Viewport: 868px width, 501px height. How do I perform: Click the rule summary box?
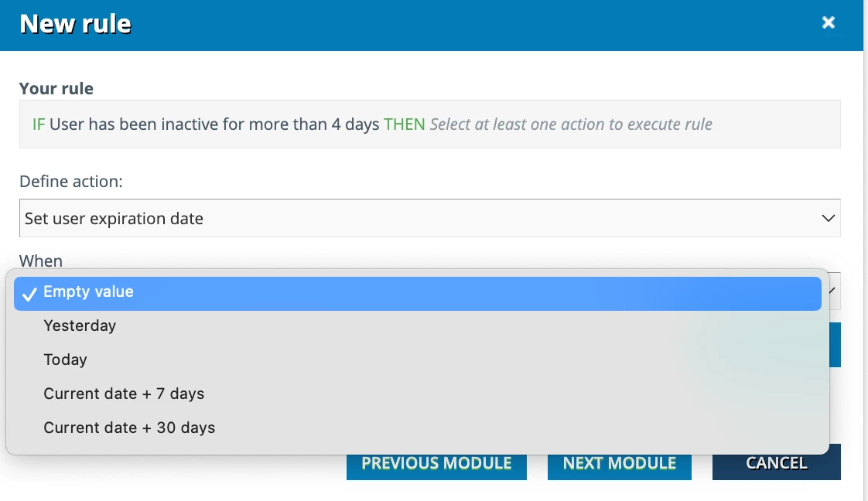pos(429,124)
